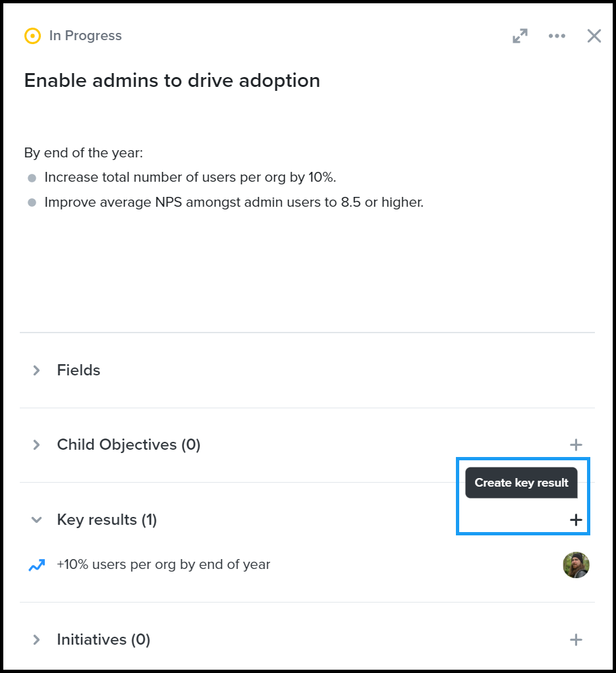Close the objective detail panel
Image resolution: width=616 pixels, height=673 pixels.
click(x=594, y=36)
